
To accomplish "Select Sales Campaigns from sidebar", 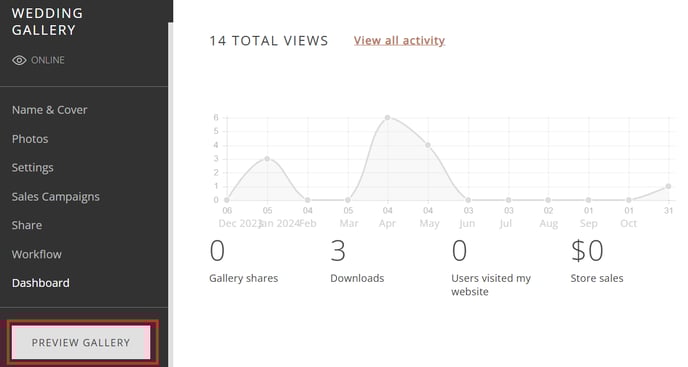I will pyautogui.click(x=56, y=197).
